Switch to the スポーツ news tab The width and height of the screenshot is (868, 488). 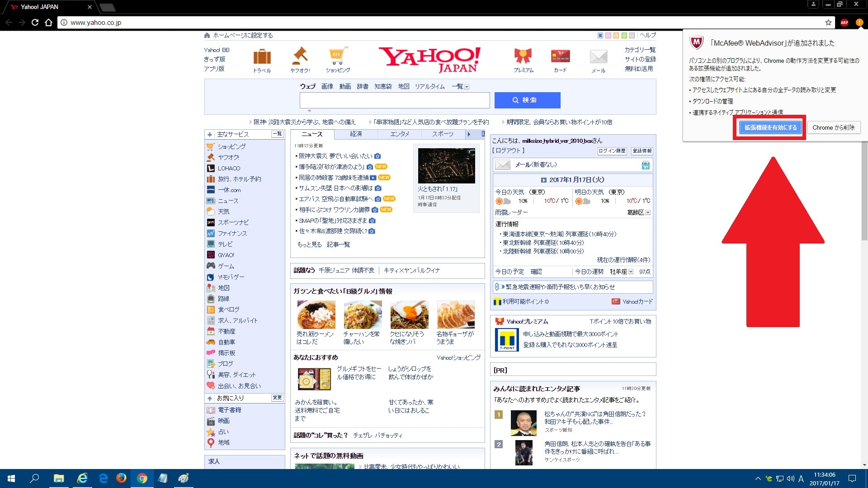(443, 134)
